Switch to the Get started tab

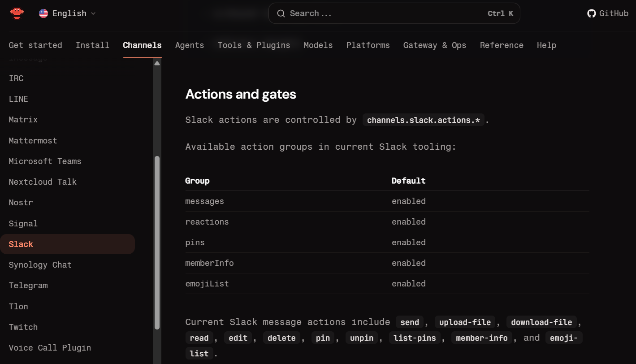(x=35, y=45)
